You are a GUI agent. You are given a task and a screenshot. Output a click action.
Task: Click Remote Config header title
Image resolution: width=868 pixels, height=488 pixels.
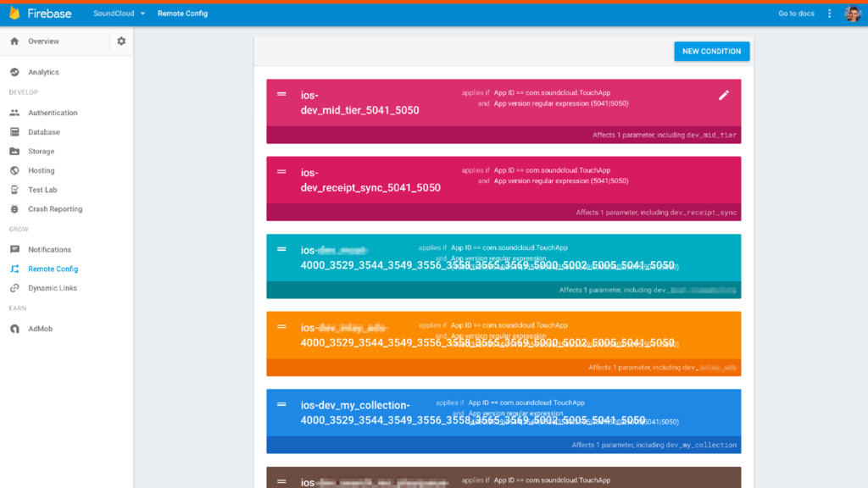(x=183, y=14)
